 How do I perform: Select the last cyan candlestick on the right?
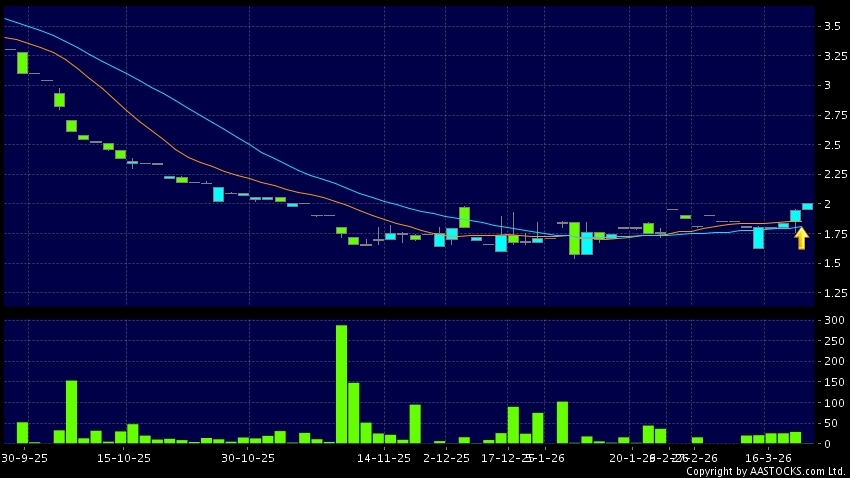(807, 206)
